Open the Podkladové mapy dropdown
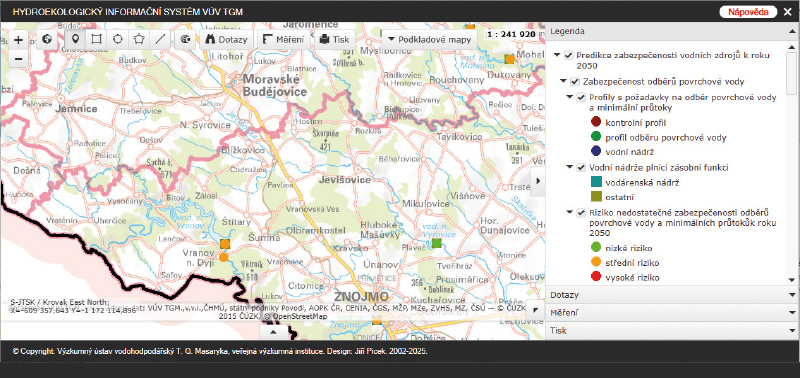The height and width of the screenshot is (378, 800). point(429,39)
